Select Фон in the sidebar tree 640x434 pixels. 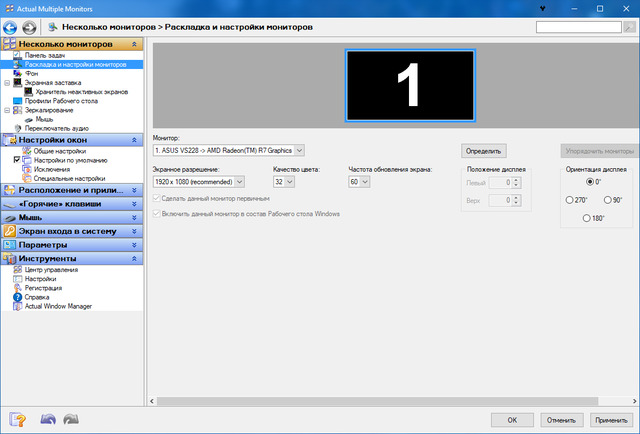(x=31, y=73)
